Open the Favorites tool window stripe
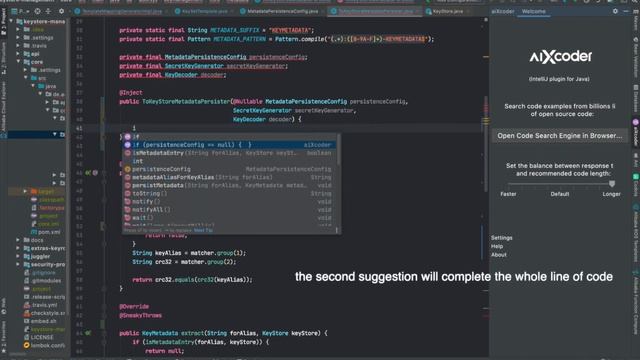The height and width of the screenshot is (360, 640). pos(3,337)
